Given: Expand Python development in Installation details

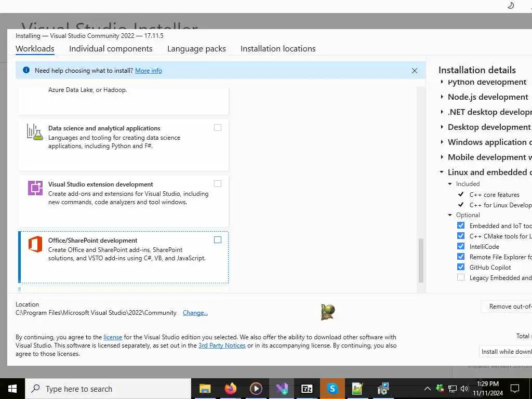Looking at the screenshot, I should pos(442,82).
